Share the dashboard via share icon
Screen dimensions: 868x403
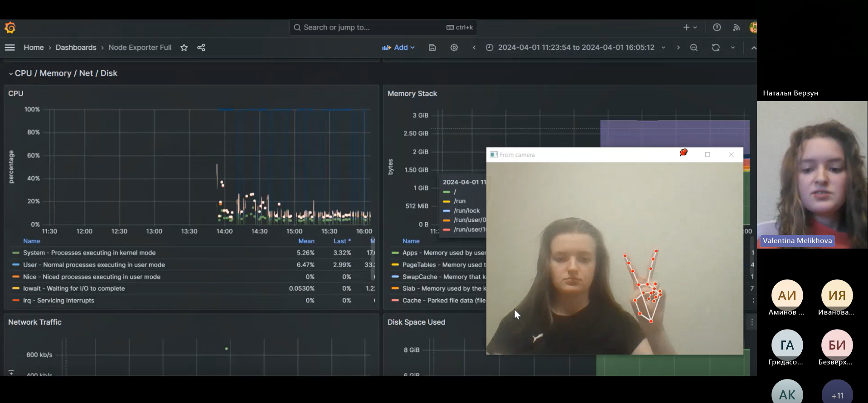201,48
